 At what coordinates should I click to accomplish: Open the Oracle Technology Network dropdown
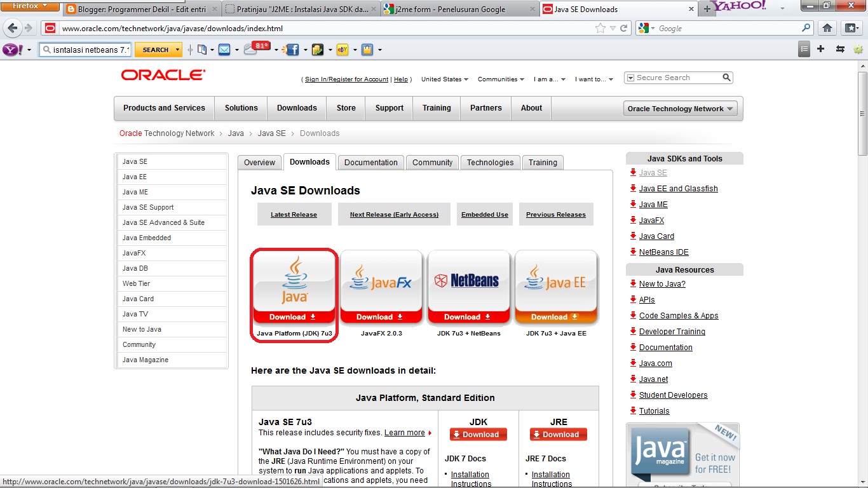coord(680,109)
